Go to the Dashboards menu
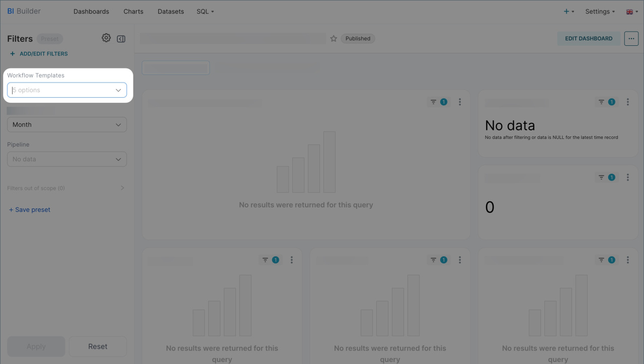This screenshot has width=644, height=364. pyautogui.click(x=91, y=12)
